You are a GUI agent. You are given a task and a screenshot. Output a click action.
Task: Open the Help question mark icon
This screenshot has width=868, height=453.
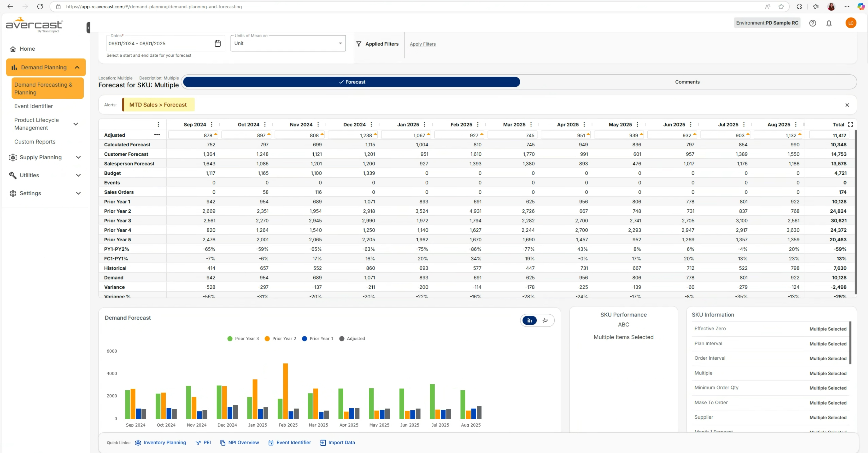pyautogui.click(x=813, y=23)
